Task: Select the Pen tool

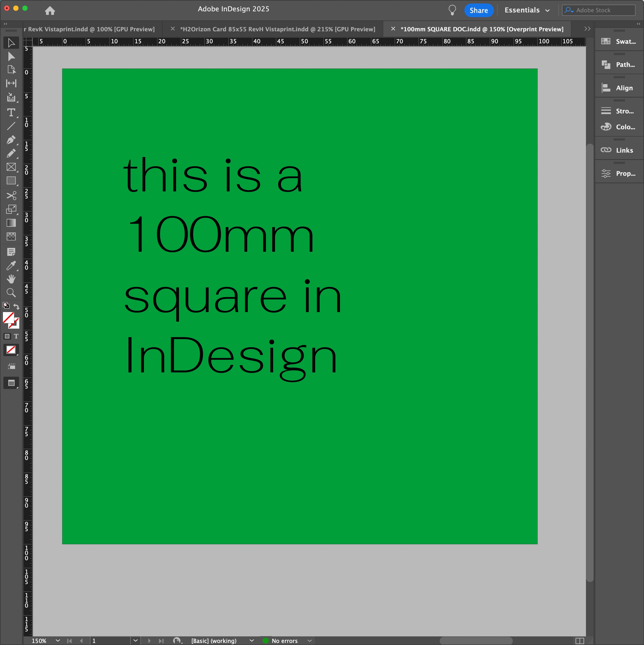Action: coord(11,139)
